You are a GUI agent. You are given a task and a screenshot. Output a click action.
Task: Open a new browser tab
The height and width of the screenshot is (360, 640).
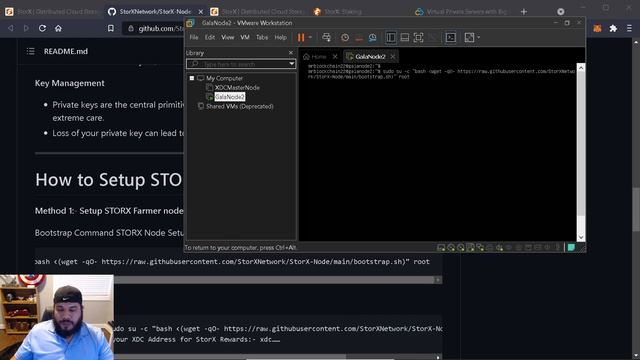pyautogui.click(x=524, y=11)
